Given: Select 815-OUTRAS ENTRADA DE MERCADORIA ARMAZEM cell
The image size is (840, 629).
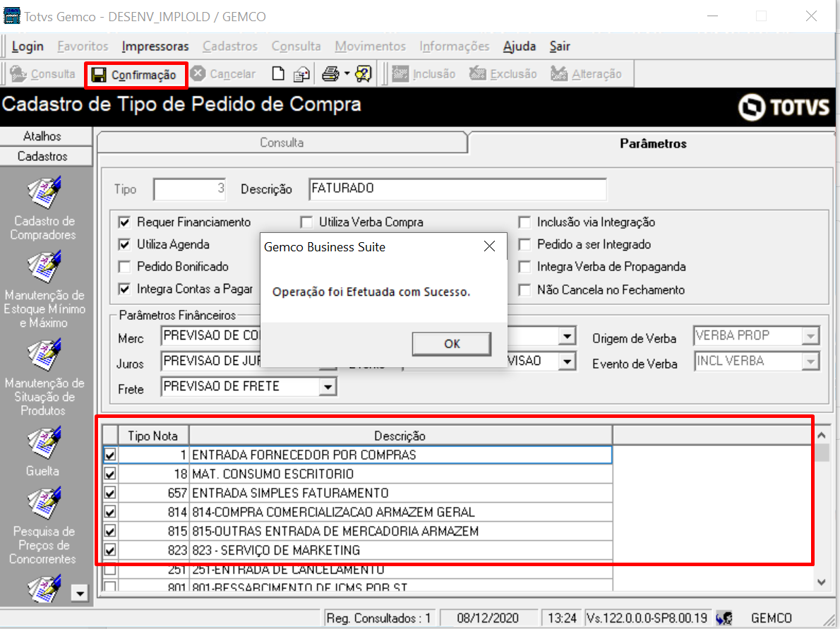Looking at the screenshot, I should 401,531.
